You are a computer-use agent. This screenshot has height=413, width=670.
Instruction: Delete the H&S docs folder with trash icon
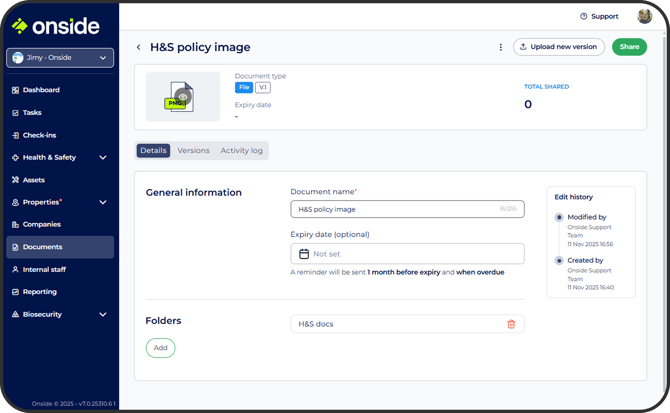pyautogui.click(x=511, y=324)
